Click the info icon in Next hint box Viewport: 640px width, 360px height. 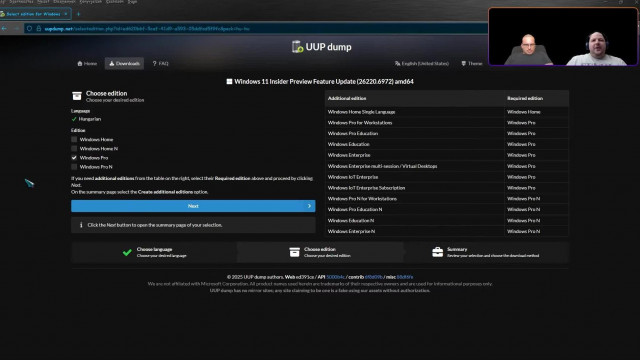(x=81, y=225)
